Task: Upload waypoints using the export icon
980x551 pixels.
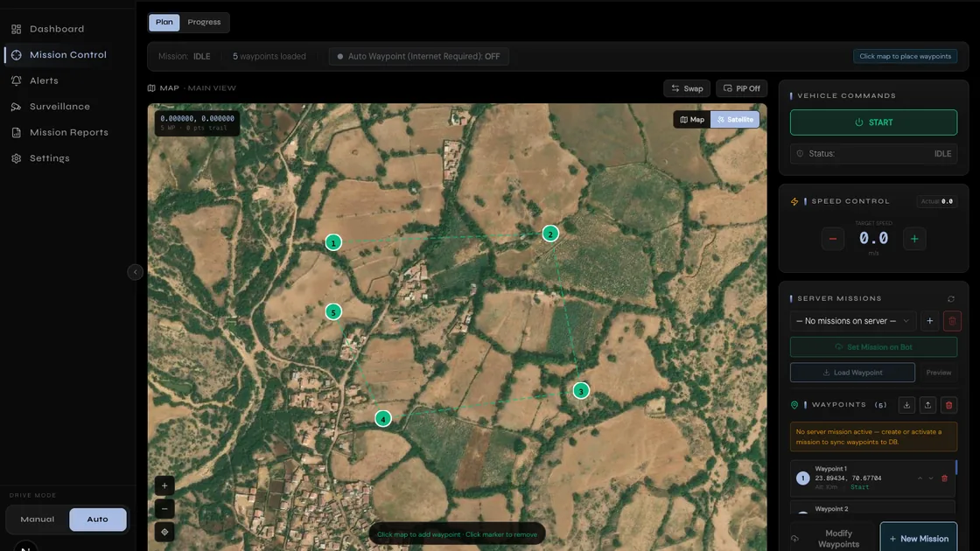Action: point(927,405)
